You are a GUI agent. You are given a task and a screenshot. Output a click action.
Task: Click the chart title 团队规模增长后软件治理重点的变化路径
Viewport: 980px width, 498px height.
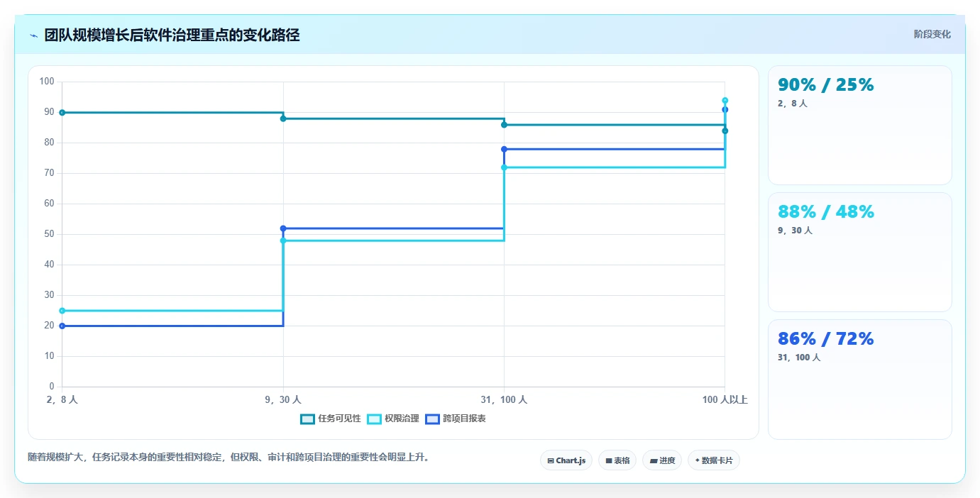point(172,35)
